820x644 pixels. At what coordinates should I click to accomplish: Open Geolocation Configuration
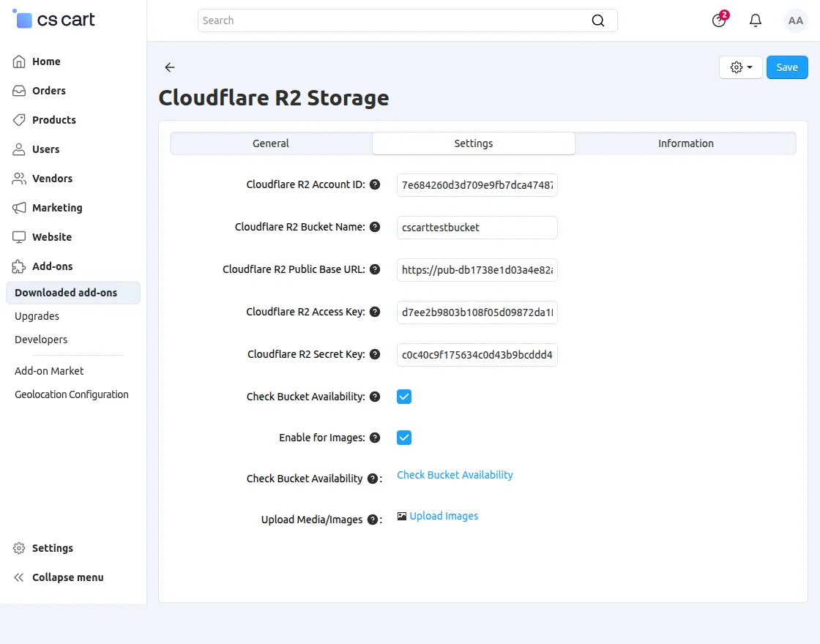coord(72,394)
